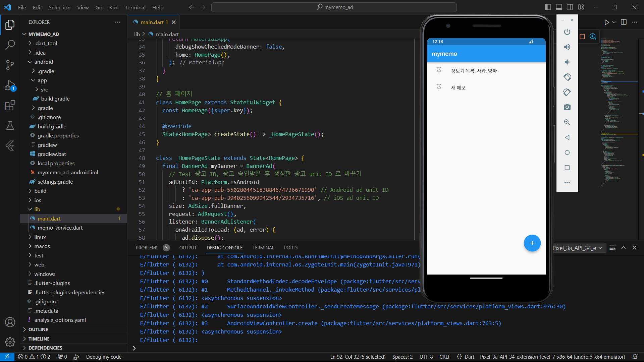The width and height of the screenshot is (644, 362).
Task: Open the Explorer views ellipsis menu
Action: click(117, 22)
